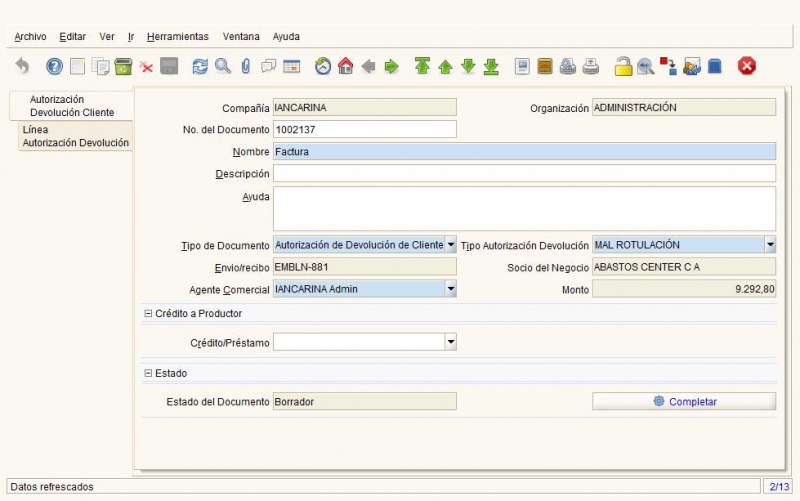800x501 pixels.
Task: Copy the record with the duplicate pages icon
Action: pos(101,66)
